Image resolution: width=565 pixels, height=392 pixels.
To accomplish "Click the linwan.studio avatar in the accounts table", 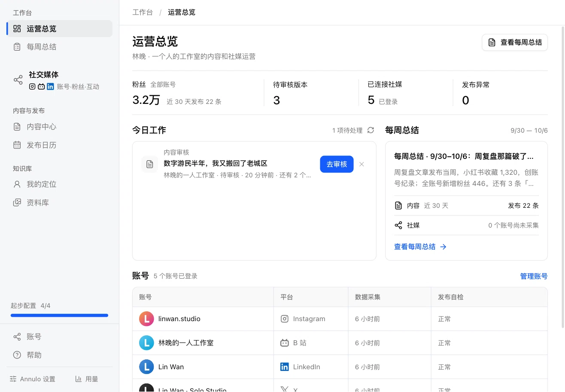I will (146, 319).
